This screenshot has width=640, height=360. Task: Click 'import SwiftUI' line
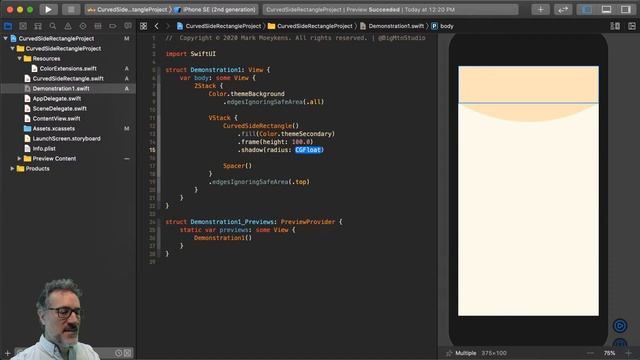pos(191,54)
